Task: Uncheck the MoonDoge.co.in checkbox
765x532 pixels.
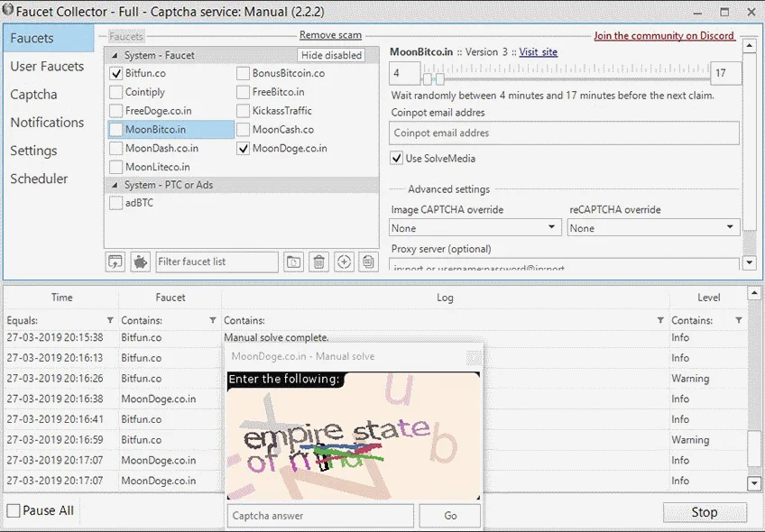Action: [x=243, y=148]
